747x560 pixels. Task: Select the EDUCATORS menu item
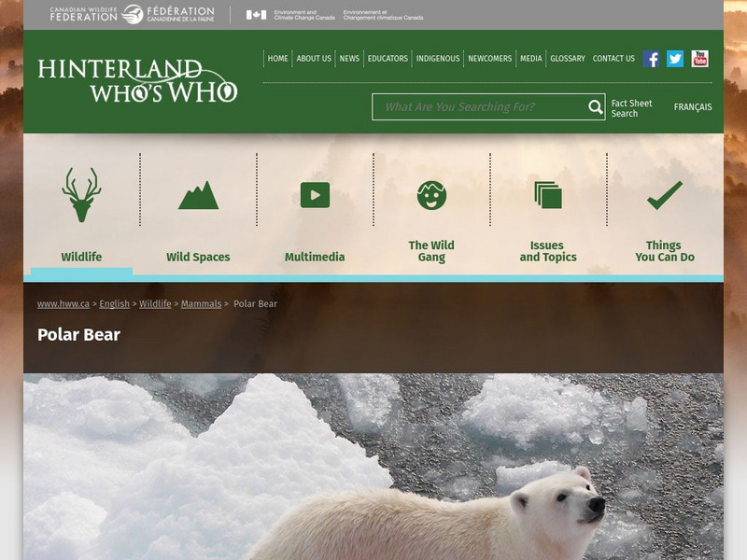coord(389,58)
